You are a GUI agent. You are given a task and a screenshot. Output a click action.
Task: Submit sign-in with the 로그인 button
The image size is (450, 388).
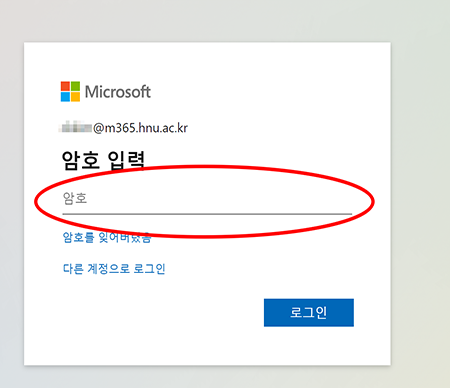tap(309, 313)
